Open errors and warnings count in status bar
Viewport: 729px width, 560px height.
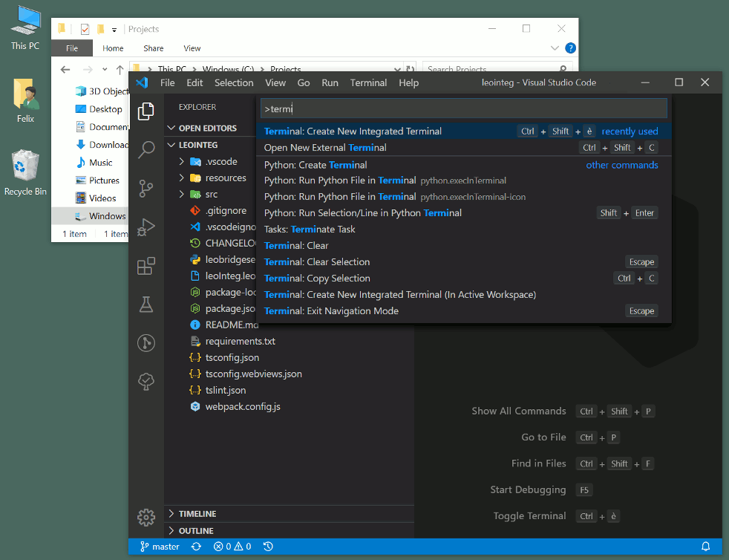(232, 547)
